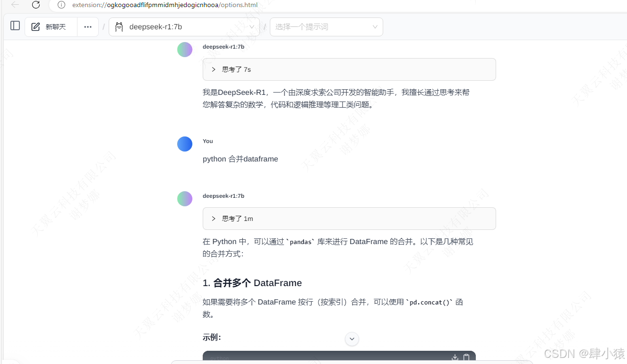The height and width of the screenshot is (364, 627).
Task: Click the inline code pandas
Action: (x=301, y=242)
